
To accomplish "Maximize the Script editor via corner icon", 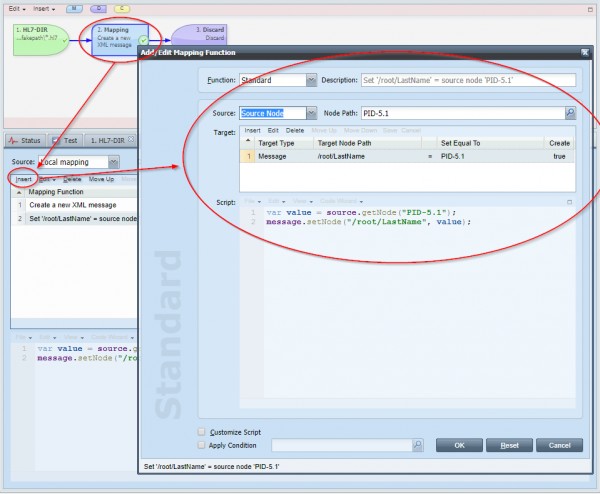I will click(569, 202).
